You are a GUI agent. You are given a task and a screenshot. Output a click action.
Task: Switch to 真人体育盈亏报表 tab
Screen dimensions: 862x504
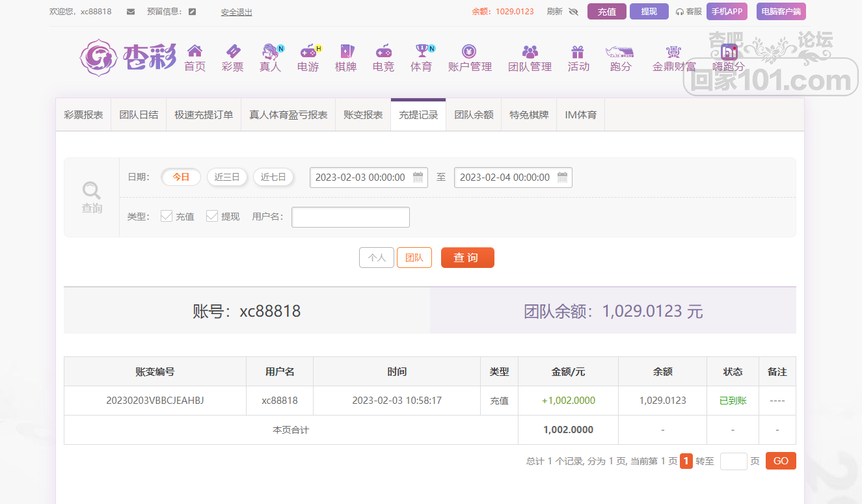[288, 115]
